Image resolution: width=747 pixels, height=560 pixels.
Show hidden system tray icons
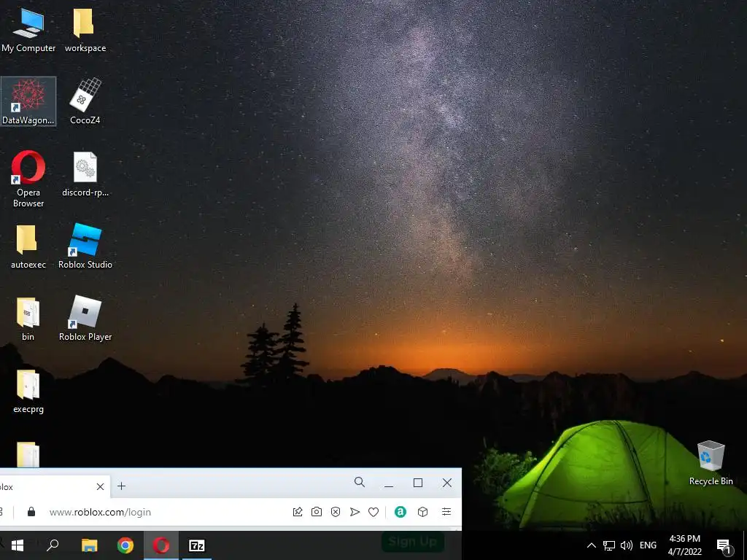pyautogui.click(x=591, y=545)
